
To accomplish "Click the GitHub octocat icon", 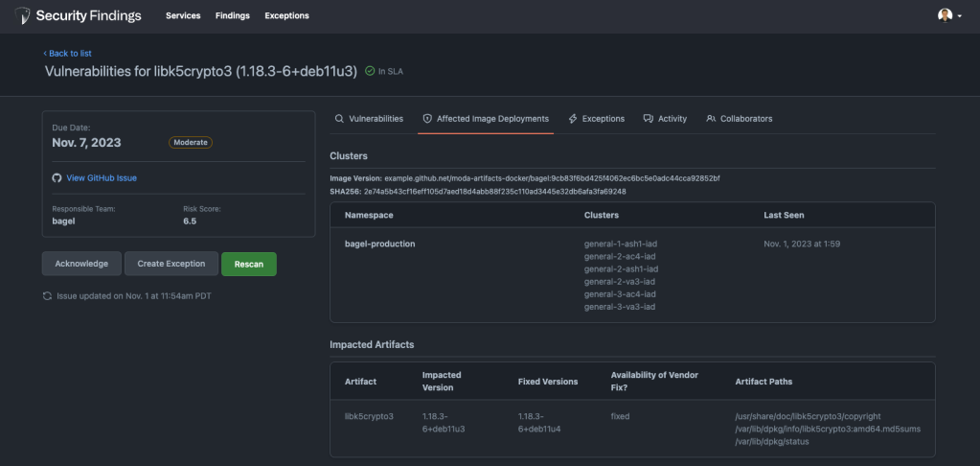I will pos(57,177).
